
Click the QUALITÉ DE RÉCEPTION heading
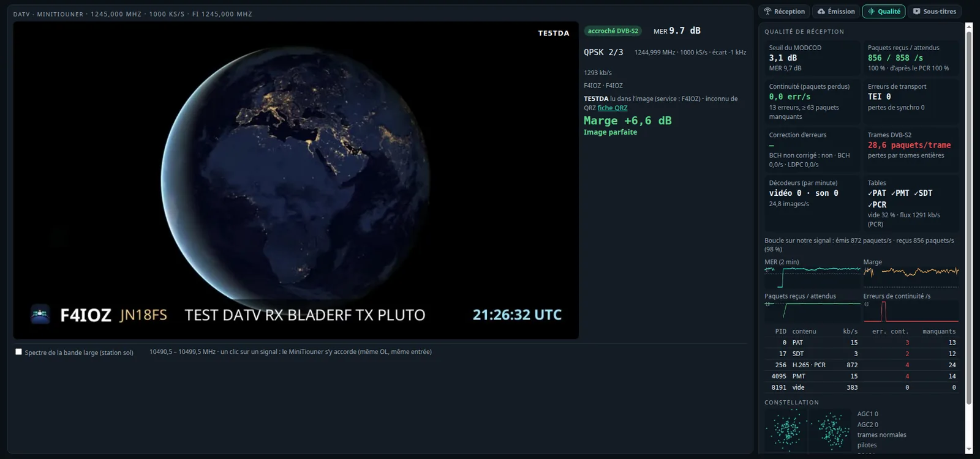click(804, 32)
